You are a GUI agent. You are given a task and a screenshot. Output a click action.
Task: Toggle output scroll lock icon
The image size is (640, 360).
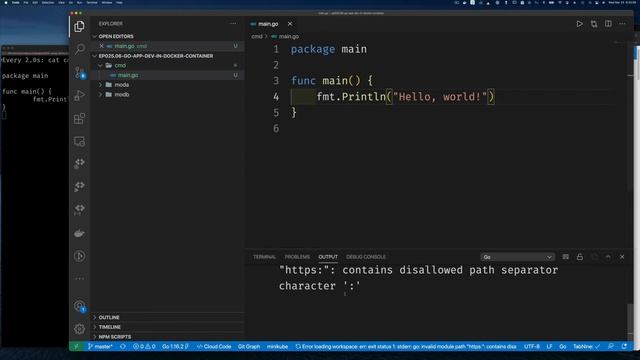[x=580, y=257]
